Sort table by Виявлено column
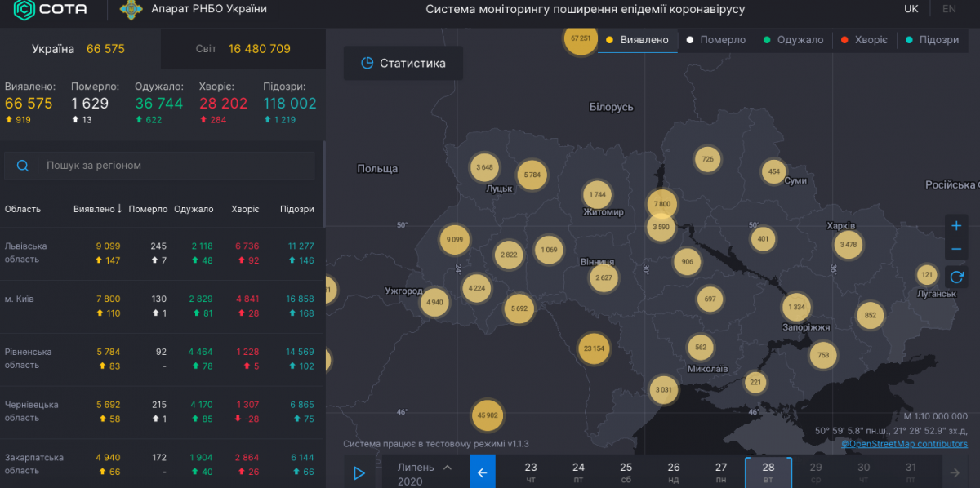Image resolution: width=980 pixels, height=488 pixels. pyautogui.click(x=97, y=209)
